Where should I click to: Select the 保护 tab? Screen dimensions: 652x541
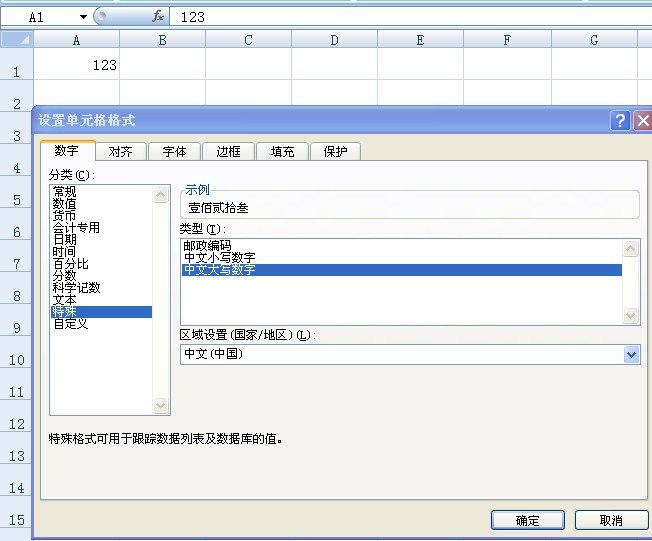(335, 152)
